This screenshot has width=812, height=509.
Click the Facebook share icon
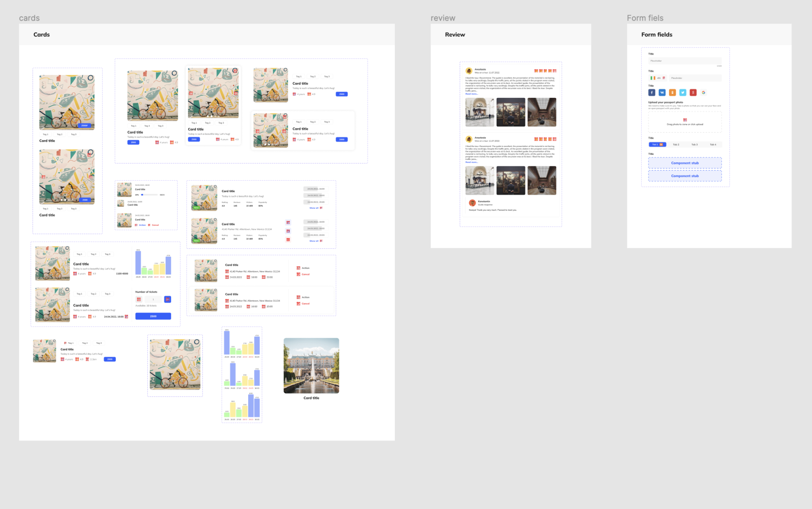coord(652,93)
